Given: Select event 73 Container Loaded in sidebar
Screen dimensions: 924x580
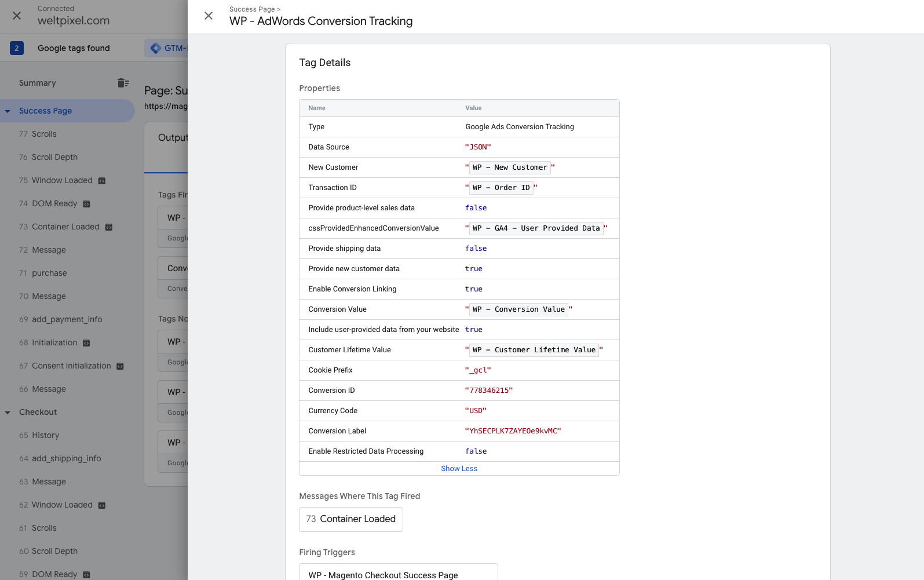Looking at the screenshot, I should (x=59, y=227).
